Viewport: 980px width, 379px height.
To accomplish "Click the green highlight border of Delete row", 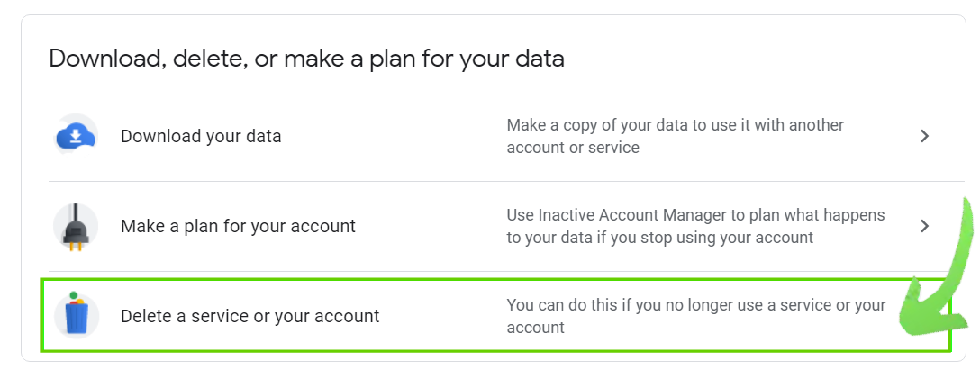I will [495, 280].
